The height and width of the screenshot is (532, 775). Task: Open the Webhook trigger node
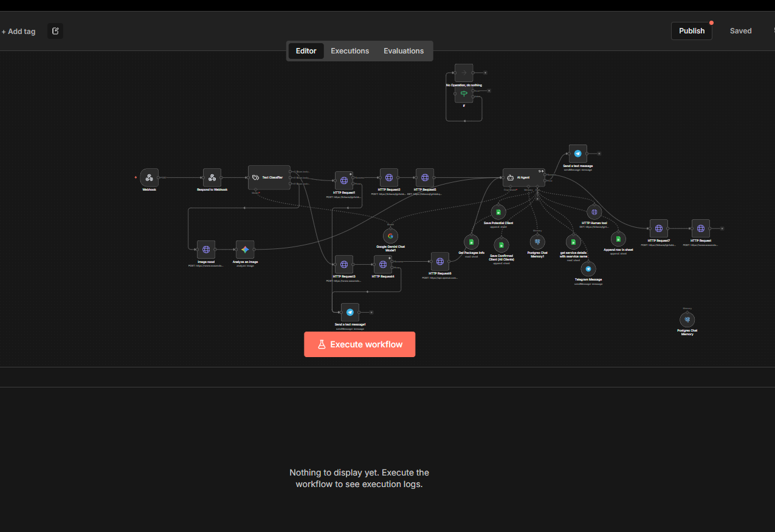click(x=149, y=178)
